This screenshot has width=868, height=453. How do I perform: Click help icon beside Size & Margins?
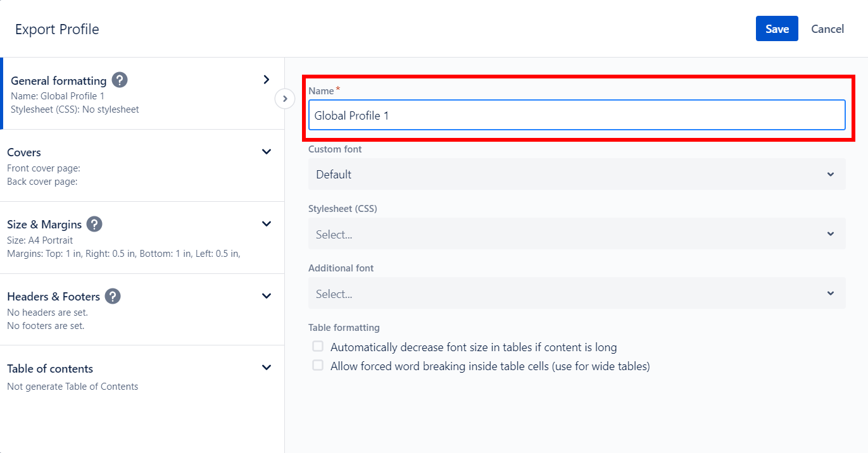(x=94, y=224)
